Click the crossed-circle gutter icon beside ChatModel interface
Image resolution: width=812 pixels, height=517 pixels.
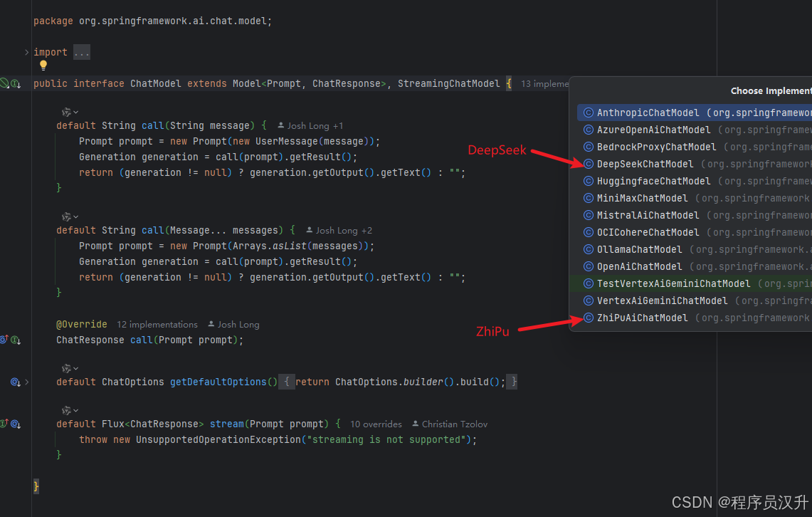[x=4, y=83]
